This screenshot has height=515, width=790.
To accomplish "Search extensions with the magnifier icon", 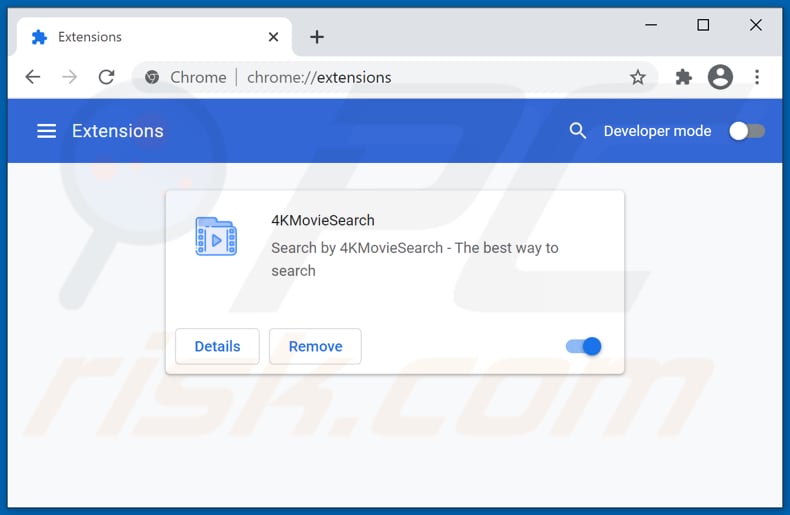I will click(x=577, y=131).
